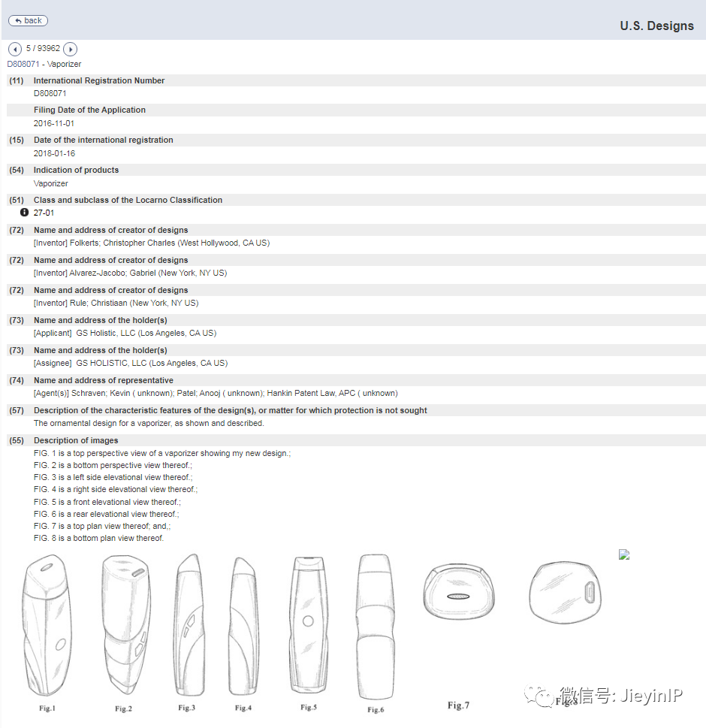Select 'International Registration Number' heading

(x=99, y=80)
